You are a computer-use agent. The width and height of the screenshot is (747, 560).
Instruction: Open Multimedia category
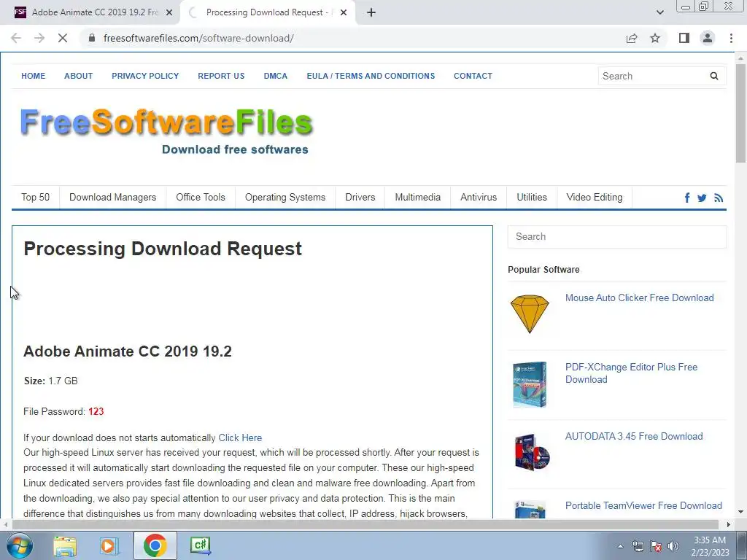click(x=418, y=197)
